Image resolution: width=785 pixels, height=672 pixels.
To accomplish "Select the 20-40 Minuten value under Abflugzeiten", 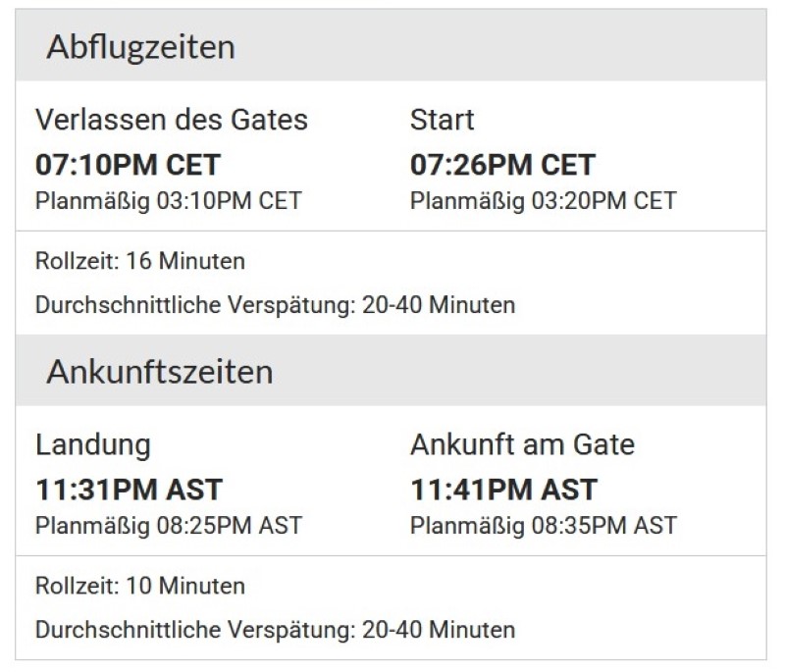I will [x=437, y=305].
